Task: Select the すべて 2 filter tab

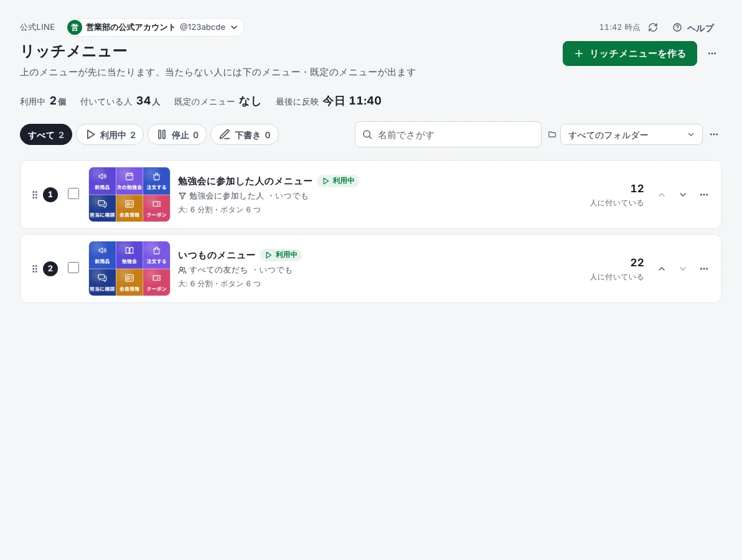Action: [x=46, y=135]
